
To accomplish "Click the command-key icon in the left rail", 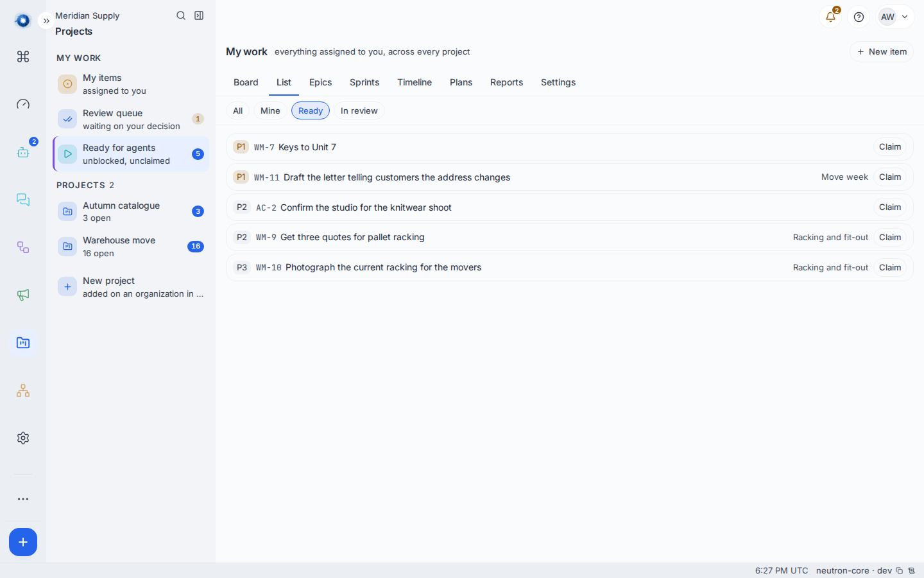I will (23, 57).
